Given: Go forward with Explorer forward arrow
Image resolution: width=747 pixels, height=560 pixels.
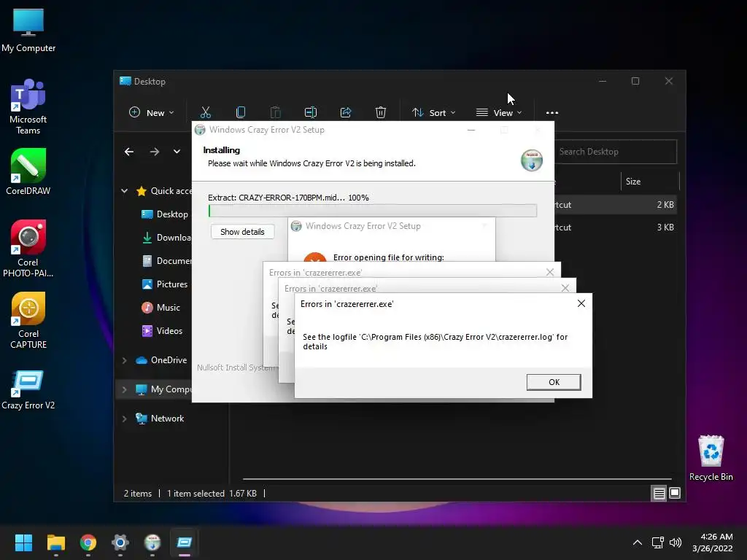Looking at the screenshot, I should click(x=155, y=152).
